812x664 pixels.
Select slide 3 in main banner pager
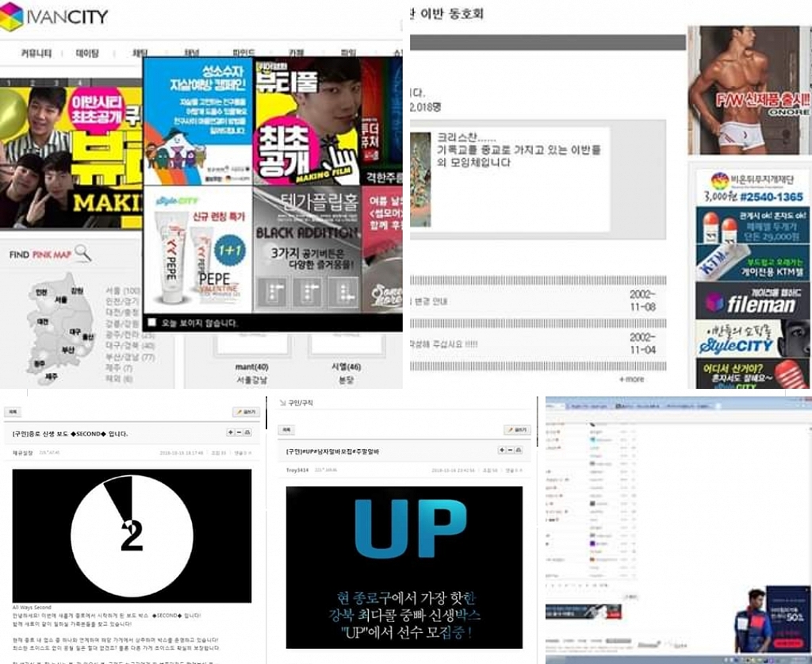56,83
